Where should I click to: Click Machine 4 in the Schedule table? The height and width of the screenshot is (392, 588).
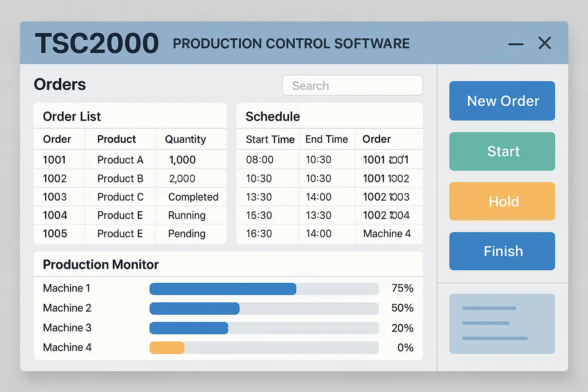(x=387, y=234)
